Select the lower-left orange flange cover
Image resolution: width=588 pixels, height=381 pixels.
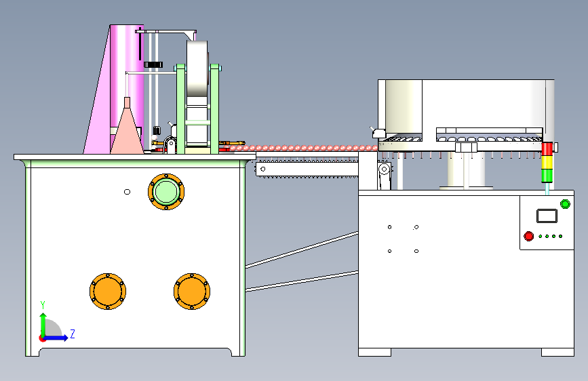[x=108, y=292]
